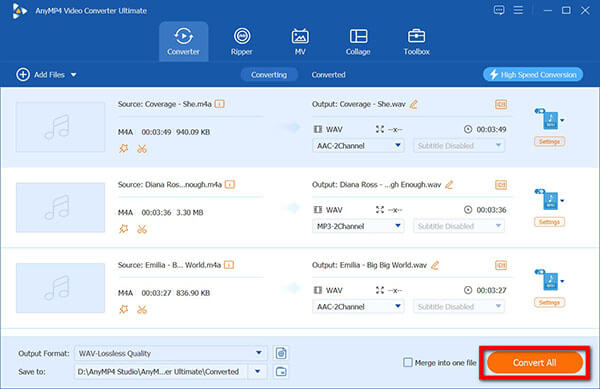Expand the Save to path dropdown

point(258,371)
